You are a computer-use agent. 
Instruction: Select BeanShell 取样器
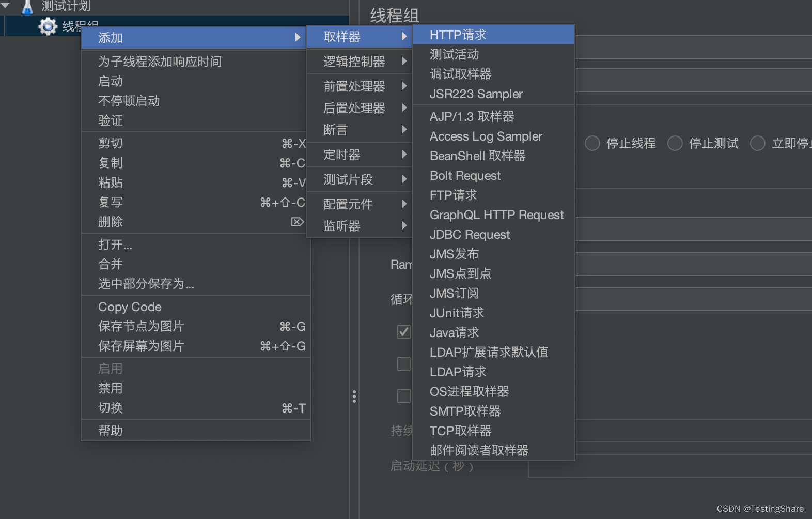[494, 156]
